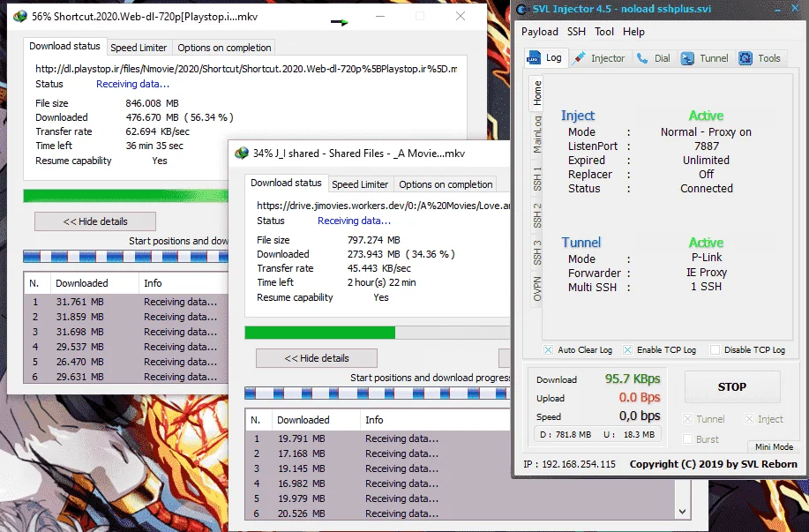Click the STOP button in SVL Injector
Image resolution: width=809 pixels, height=532 pixels.
tap(732, 387)
